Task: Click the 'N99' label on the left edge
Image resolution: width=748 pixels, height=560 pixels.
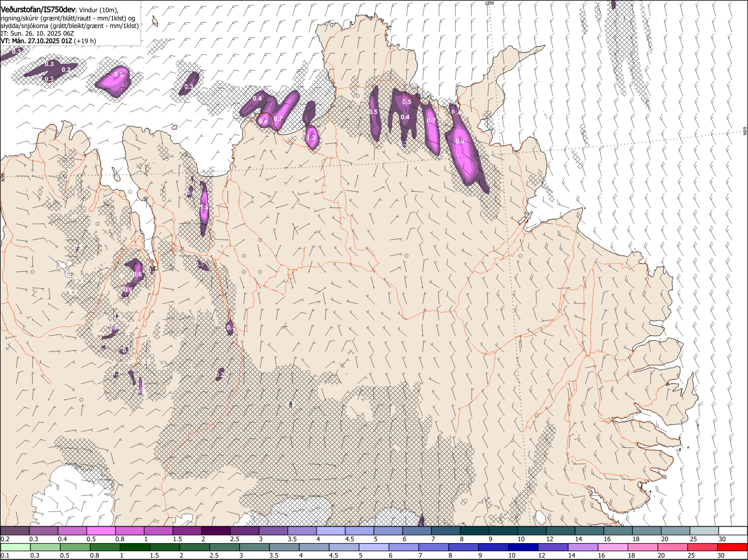Action: [3, 176]
